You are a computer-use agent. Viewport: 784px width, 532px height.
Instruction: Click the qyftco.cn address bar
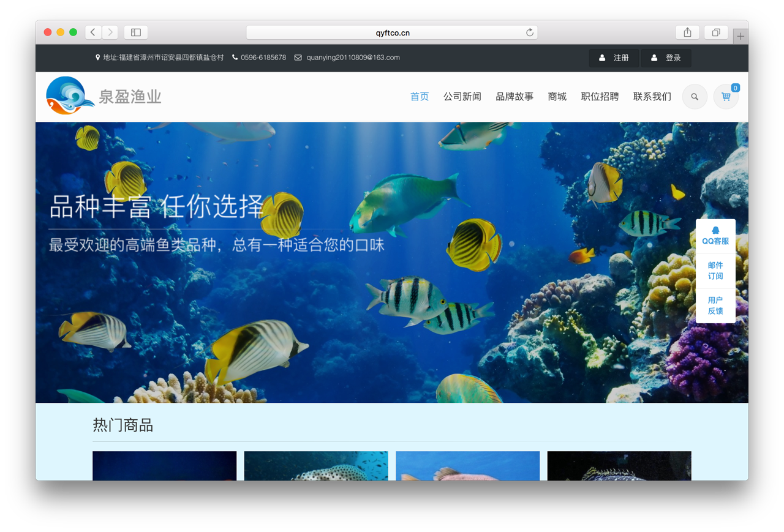(x=392, y=32)
